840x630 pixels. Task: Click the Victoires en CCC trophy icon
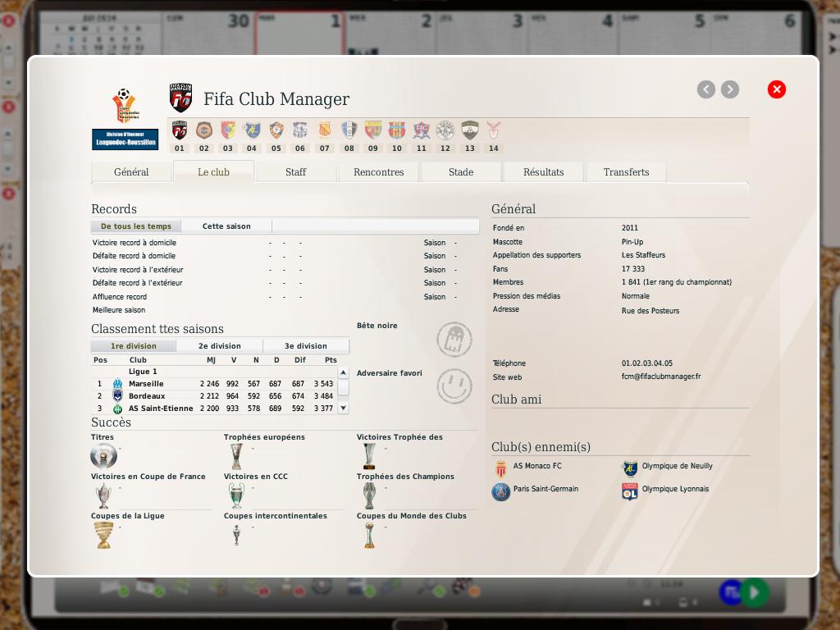coord(236,495)
